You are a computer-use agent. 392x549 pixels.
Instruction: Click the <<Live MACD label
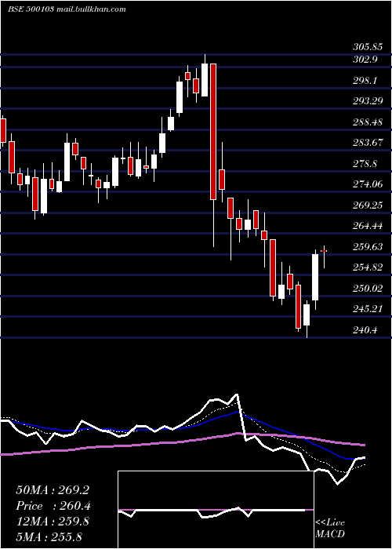pos(330,529)
